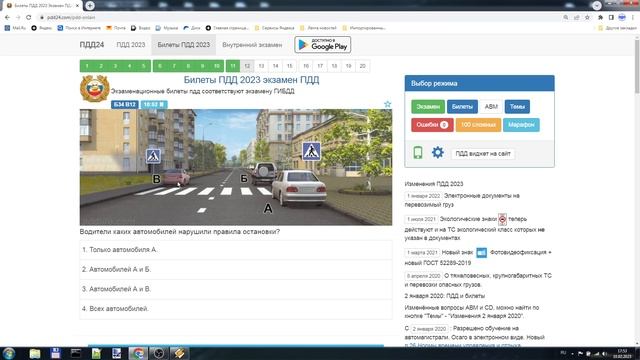The height and width of the screenshot is (360, 640).
Task: Open the ПДД 2023 menu item
Action: (131, 44)
